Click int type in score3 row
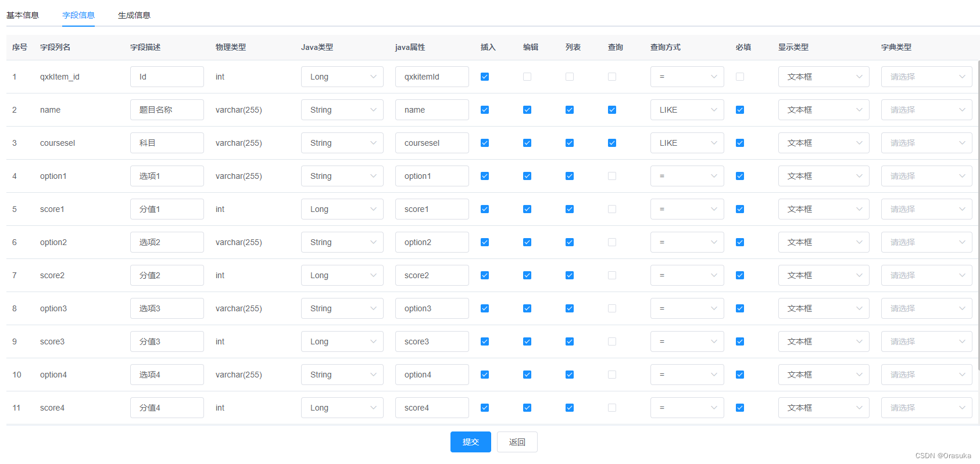This screenshot has height=464, width=980. click(x=220, y=341)
